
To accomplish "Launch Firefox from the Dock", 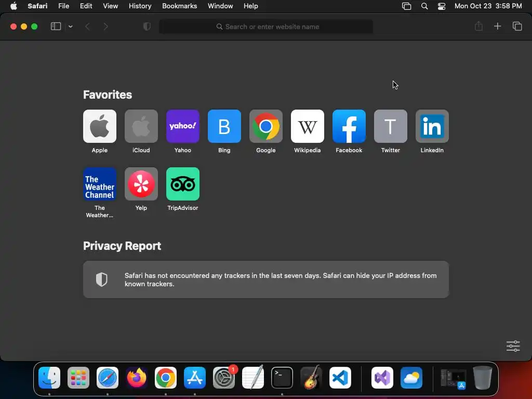I will coord(137,378).
